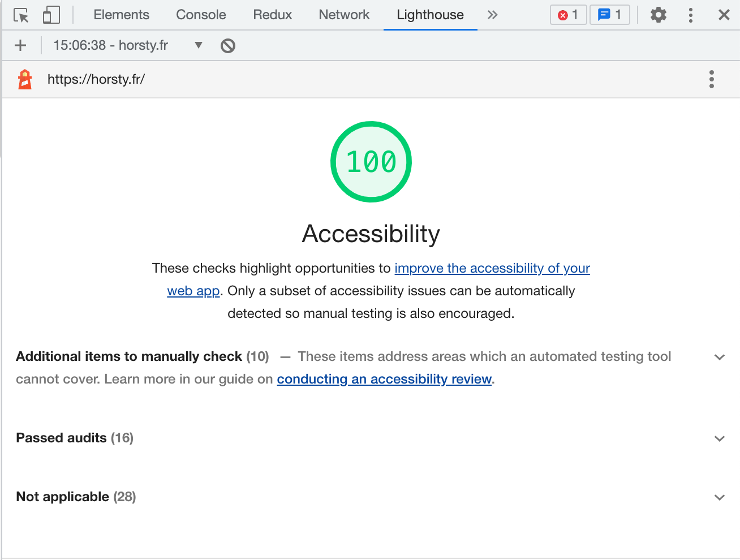
Task: Open the report selector 15:06:38 - horsty.fr
Action: (128, 45)
